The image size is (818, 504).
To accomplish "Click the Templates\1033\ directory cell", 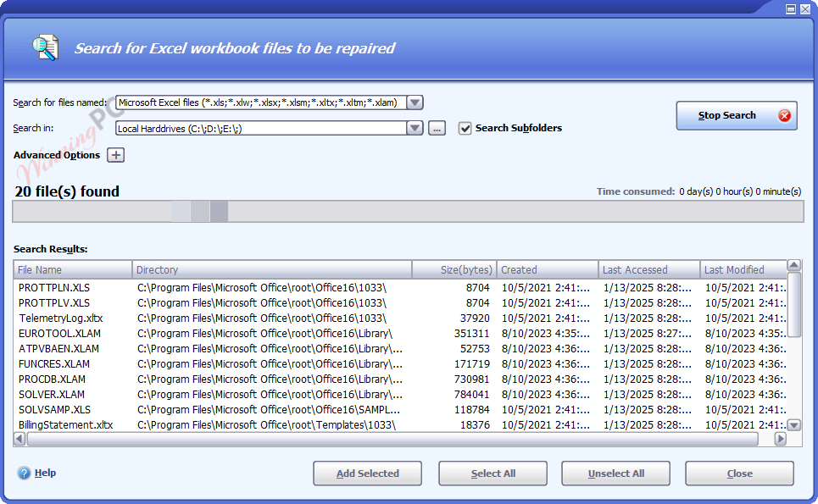I will coord(266,424).
